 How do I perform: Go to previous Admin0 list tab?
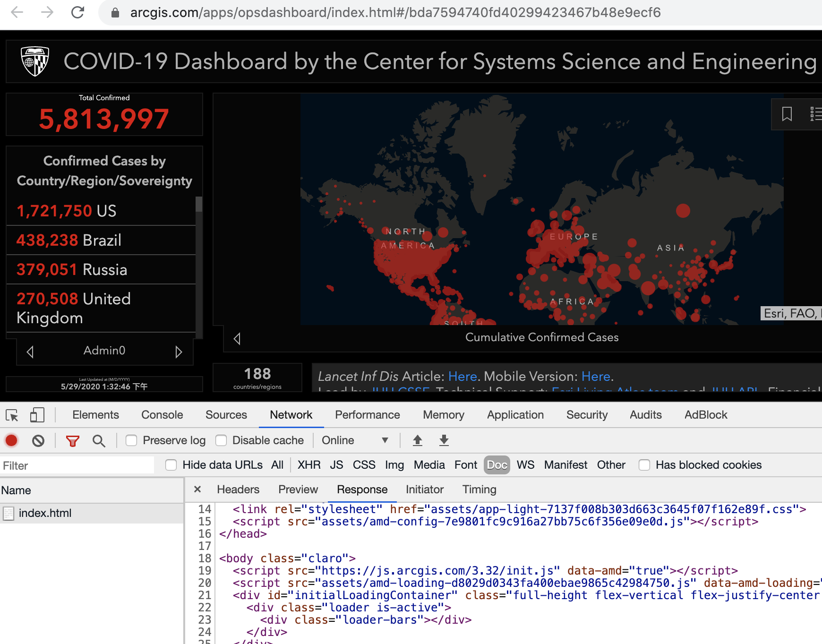[30, 352]
